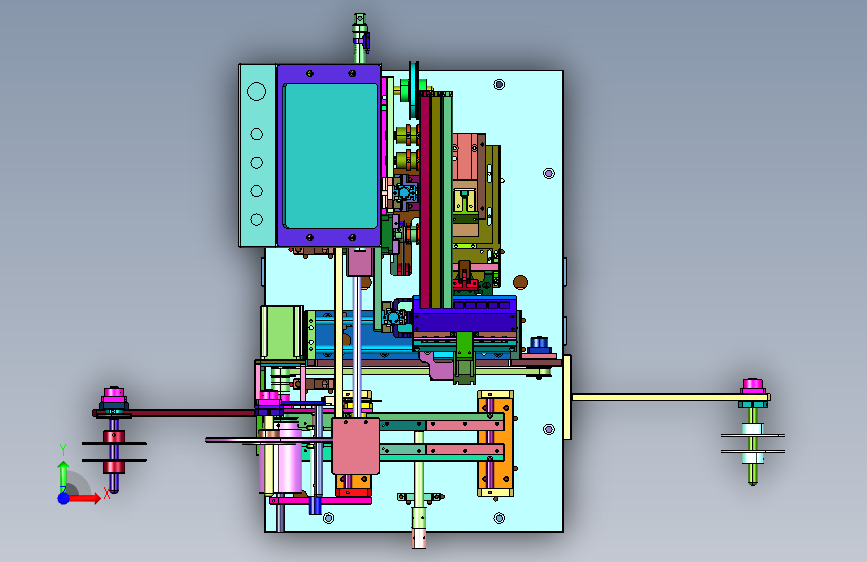Image resolution: width=867 pixels, height=562 pixels.
Task: Select the small blue cylinder at bottom left
Action: (315, 505)
